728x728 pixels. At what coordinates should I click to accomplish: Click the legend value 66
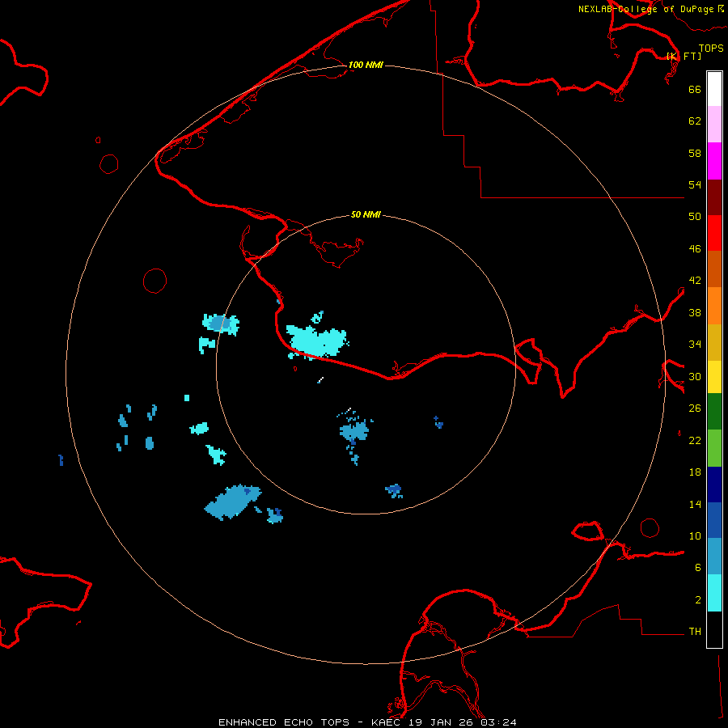pos(695,89)
